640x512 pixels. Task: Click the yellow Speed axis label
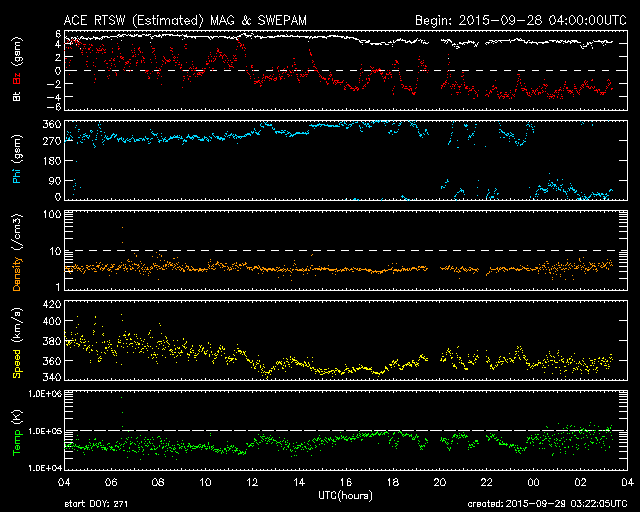tap(16, 340)
